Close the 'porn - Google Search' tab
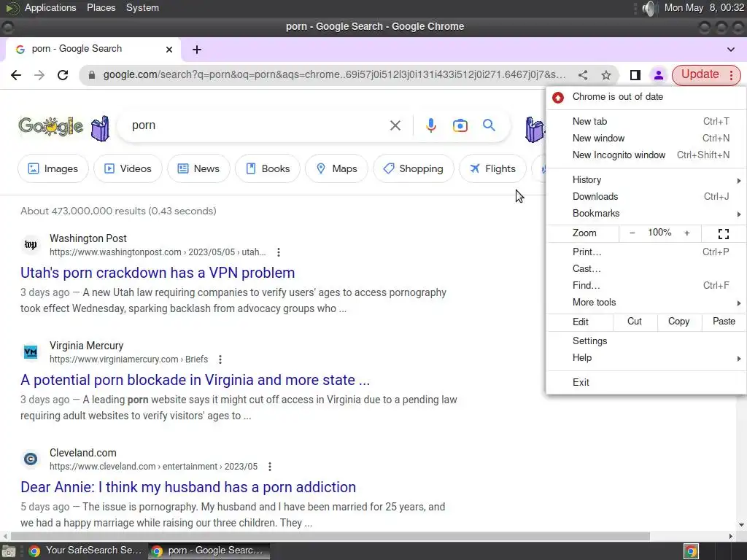 coord(169,50)
